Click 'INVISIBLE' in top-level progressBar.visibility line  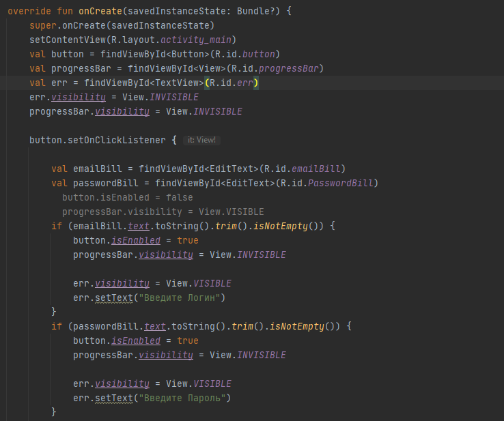point(218,112)
